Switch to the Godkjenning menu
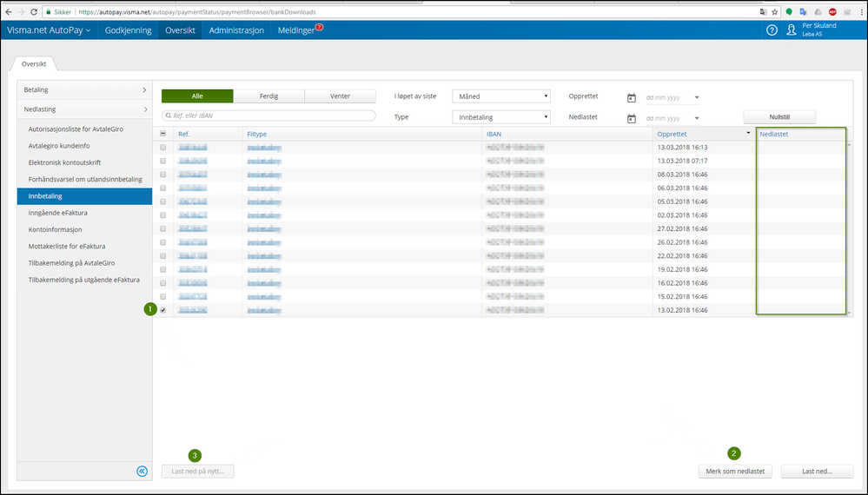This screenshot has height=495, width=868. tap(128, 30)
